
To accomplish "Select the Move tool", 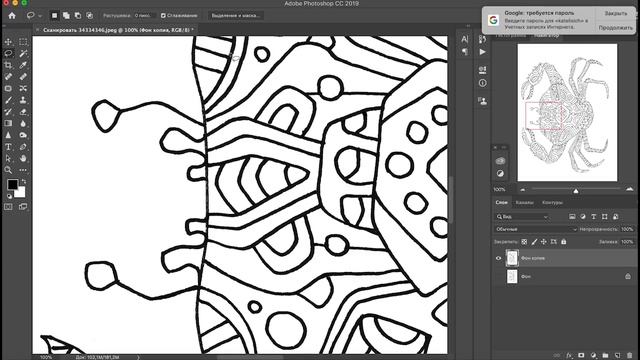I will click(x=8, y=42).
